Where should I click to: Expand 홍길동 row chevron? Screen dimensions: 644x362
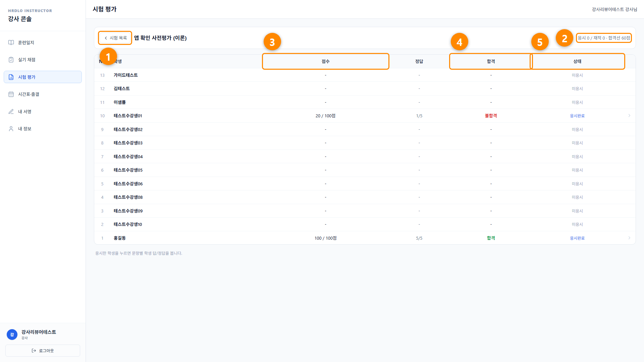tap(629, 238)
